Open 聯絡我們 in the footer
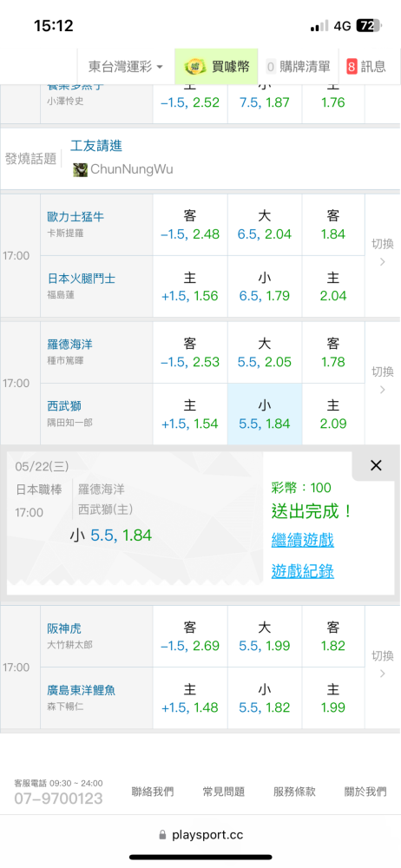 (152, 792)
